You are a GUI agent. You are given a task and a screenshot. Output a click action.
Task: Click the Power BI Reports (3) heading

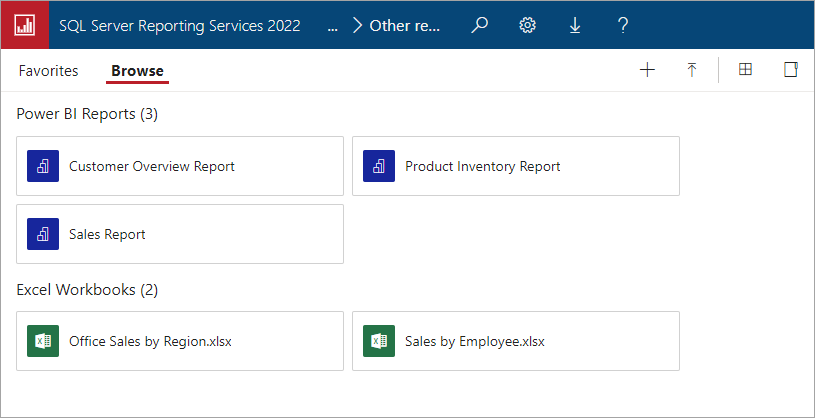(x=87, y=114)
